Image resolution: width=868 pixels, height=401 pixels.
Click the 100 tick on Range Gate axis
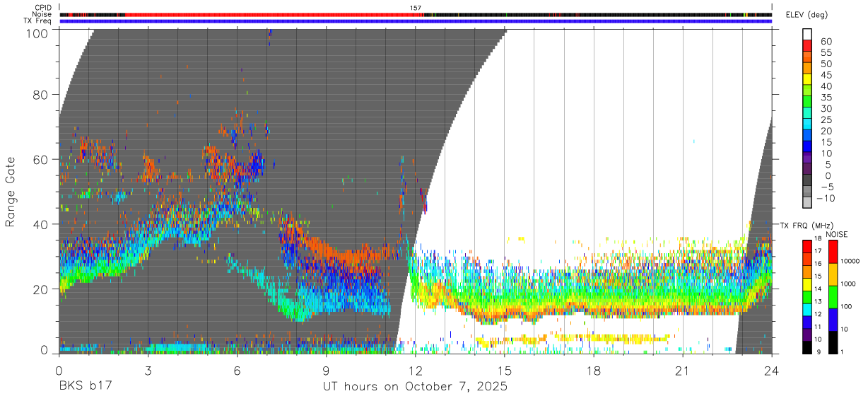point(37,33)
